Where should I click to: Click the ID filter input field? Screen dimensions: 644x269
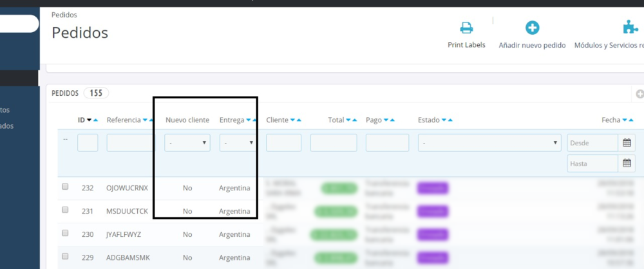[x=88, y=143]
